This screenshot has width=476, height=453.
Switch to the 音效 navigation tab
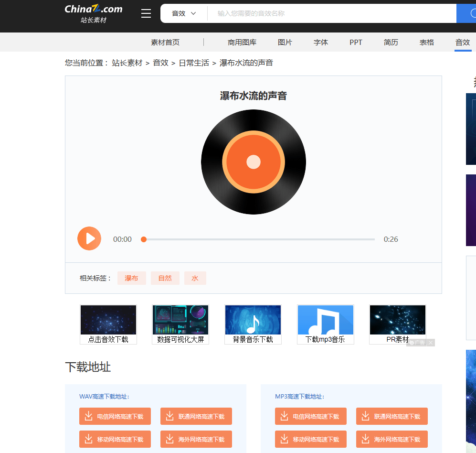[462, 42]
